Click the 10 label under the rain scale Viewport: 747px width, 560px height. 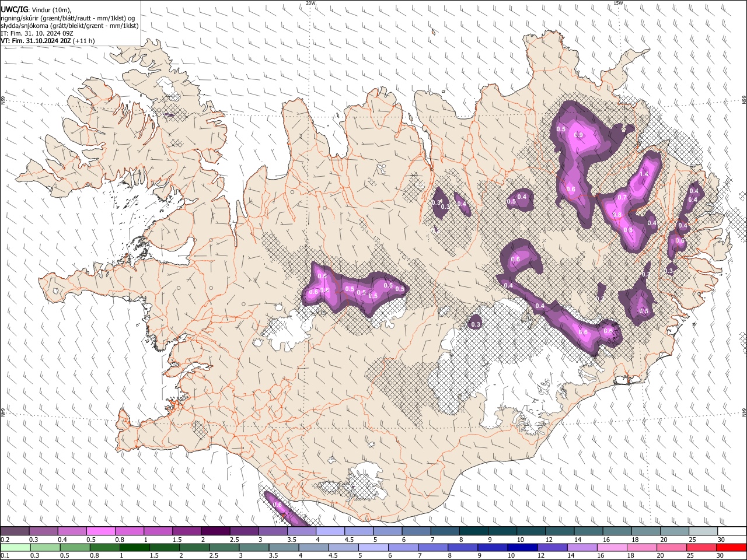point(511,556)
